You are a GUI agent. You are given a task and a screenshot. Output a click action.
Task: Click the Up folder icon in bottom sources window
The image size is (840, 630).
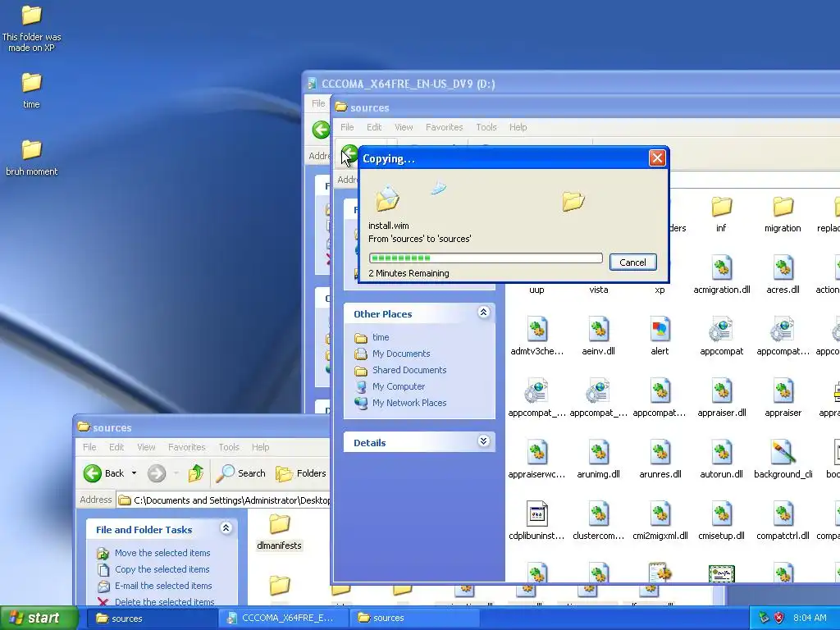[195, 473]
